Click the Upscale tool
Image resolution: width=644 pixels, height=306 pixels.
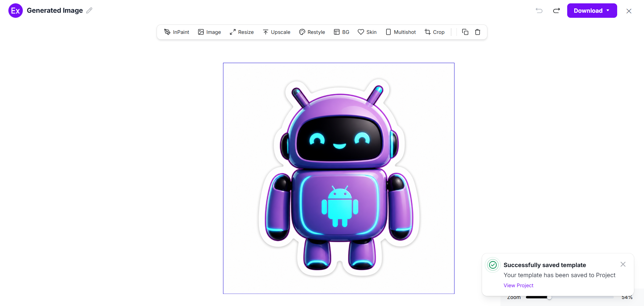coord(276,32)
